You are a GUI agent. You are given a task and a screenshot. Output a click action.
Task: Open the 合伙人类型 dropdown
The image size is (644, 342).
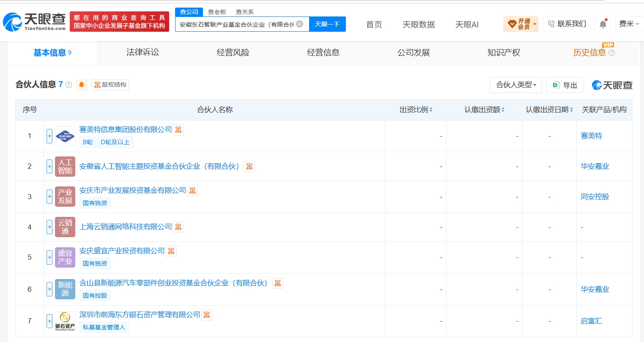516,85
